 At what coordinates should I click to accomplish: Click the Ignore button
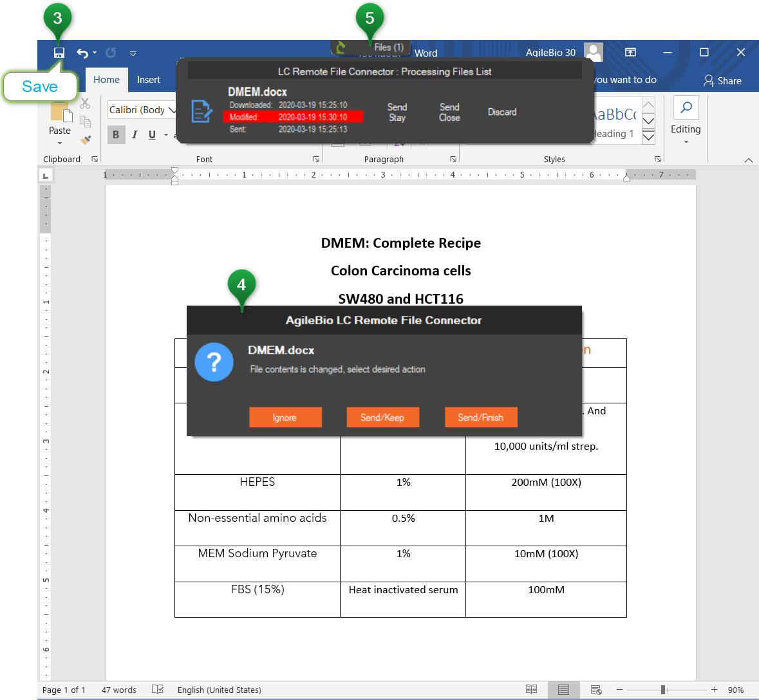[285, 418]
